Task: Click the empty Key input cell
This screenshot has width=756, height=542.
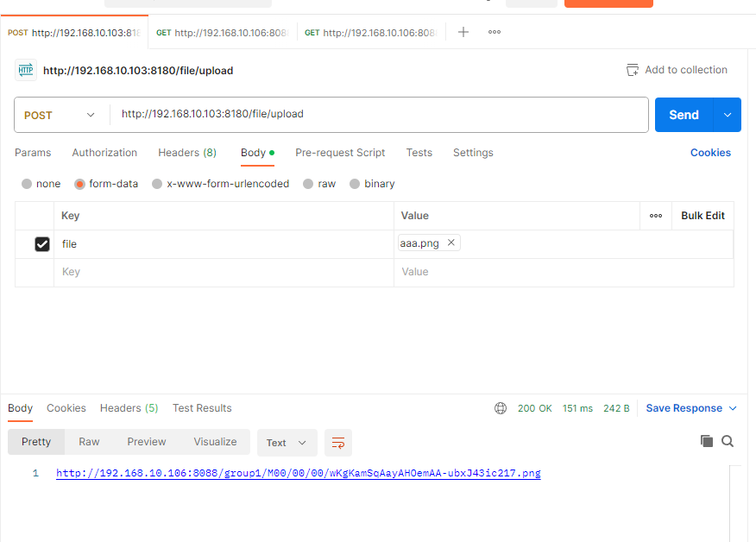Action: point(224,273)
